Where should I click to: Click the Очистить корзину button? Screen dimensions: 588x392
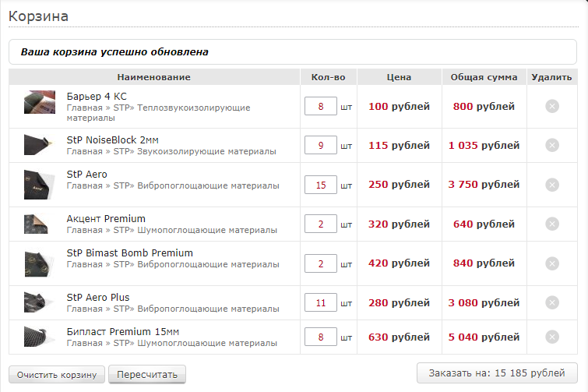coord(57,375)
